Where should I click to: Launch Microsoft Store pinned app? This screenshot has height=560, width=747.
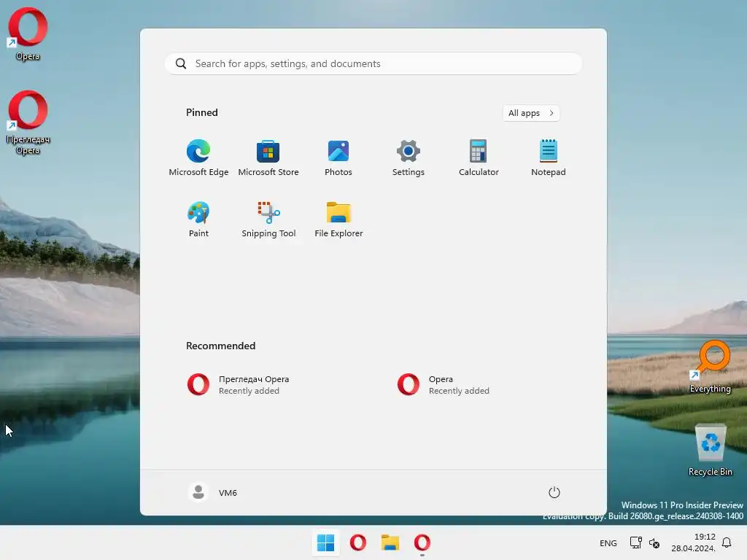tap(268, 158)
